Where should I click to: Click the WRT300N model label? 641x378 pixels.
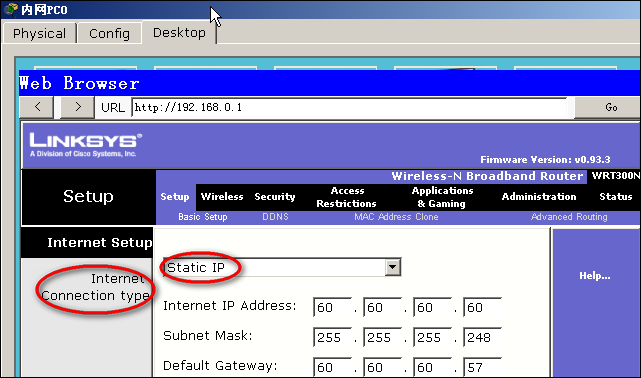point(615,176)
